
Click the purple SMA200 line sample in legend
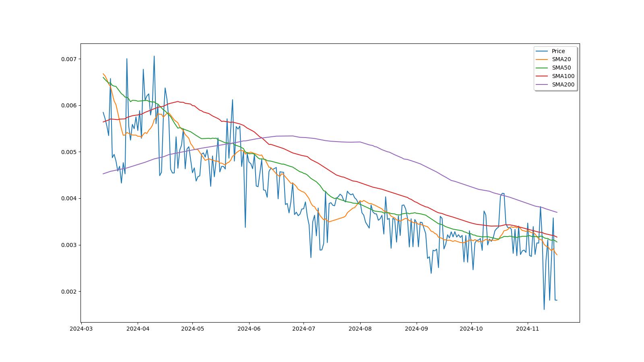point(542,85)
